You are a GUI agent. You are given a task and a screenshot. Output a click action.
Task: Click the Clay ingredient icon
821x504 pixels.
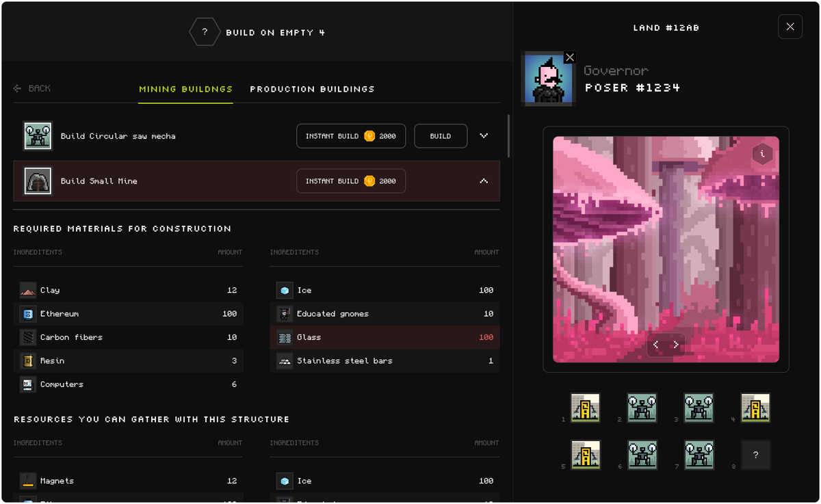point(28,291)
